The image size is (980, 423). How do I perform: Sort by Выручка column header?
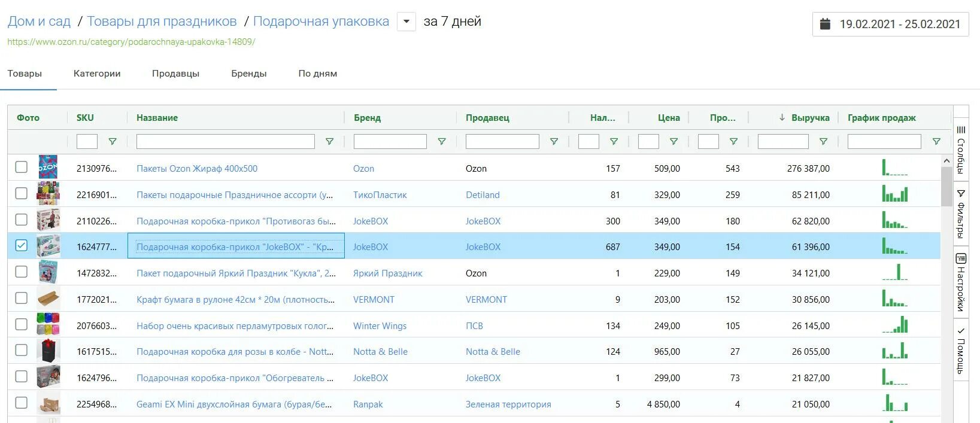click(x=810, y=118)
